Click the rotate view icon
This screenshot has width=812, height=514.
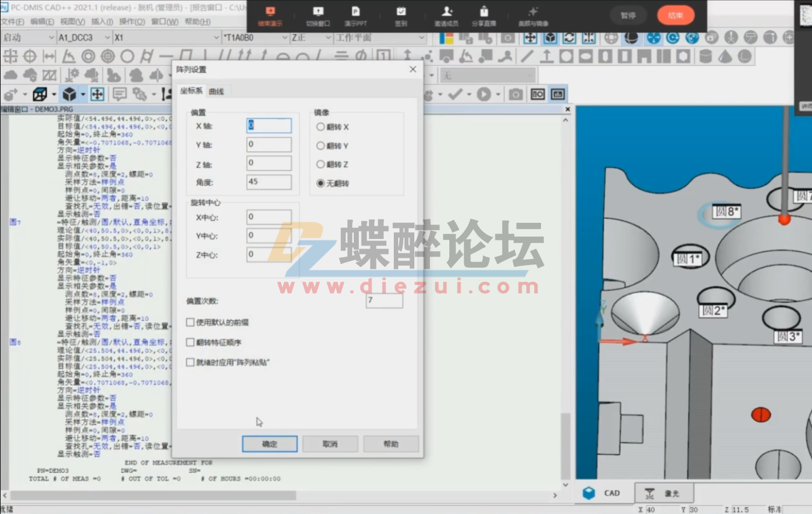(x=569, y=38)
